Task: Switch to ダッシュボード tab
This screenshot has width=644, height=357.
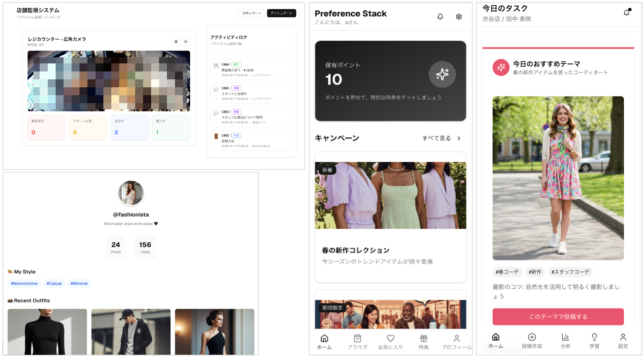Action: pos(281,13)
